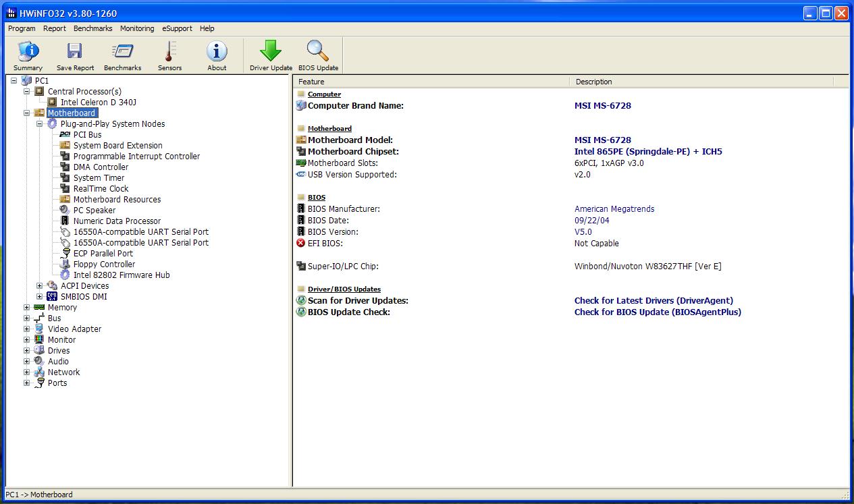Collapse Plug-and-Play System Nodes
This screenshot has width=854, height=504.
[40, 124]
